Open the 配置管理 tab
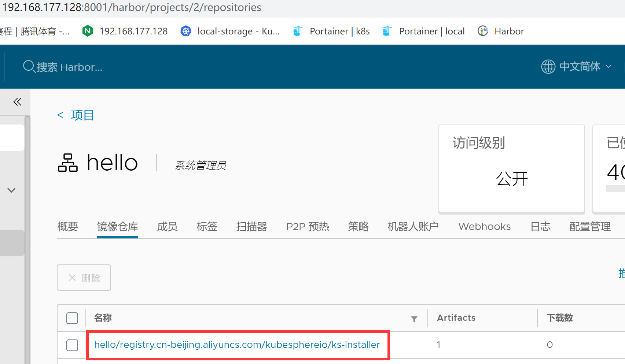 [x=590, y=227]
